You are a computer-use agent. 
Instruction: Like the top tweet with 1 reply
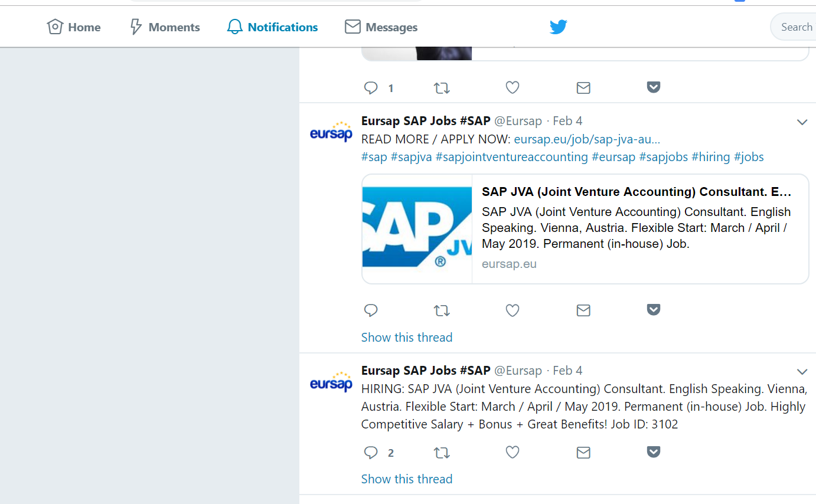click(513, 88)
